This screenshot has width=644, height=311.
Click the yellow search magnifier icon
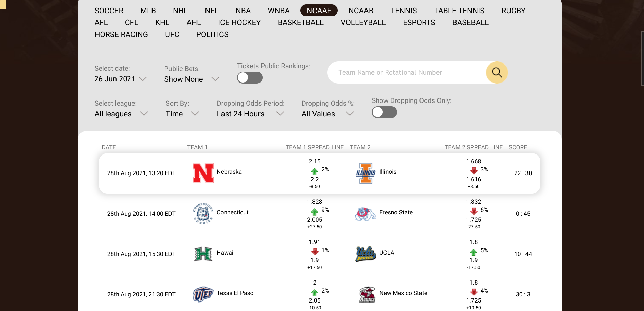[497, 72]
